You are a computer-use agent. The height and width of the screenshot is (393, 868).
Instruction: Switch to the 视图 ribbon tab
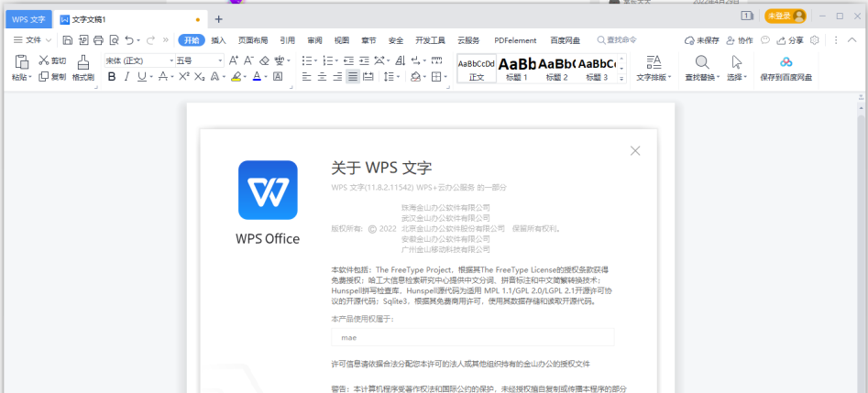[342, 40]
